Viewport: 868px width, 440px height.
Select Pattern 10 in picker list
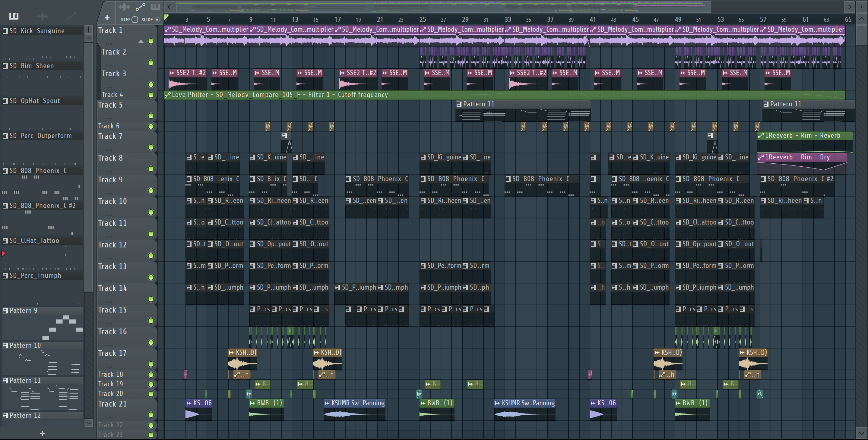click(x=43, y=345)
